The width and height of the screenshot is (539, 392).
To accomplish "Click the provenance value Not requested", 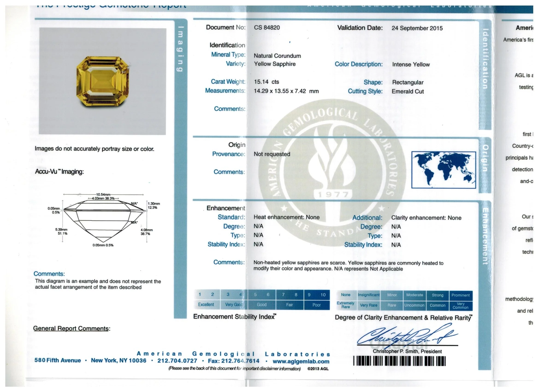I will pos(272,154).
